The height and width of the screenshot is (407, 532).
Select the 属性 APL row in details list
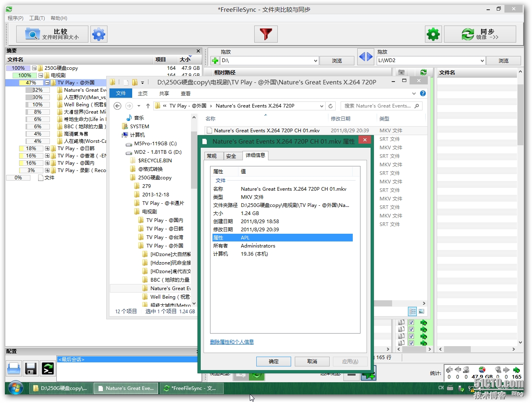click(x=282, y=238)
